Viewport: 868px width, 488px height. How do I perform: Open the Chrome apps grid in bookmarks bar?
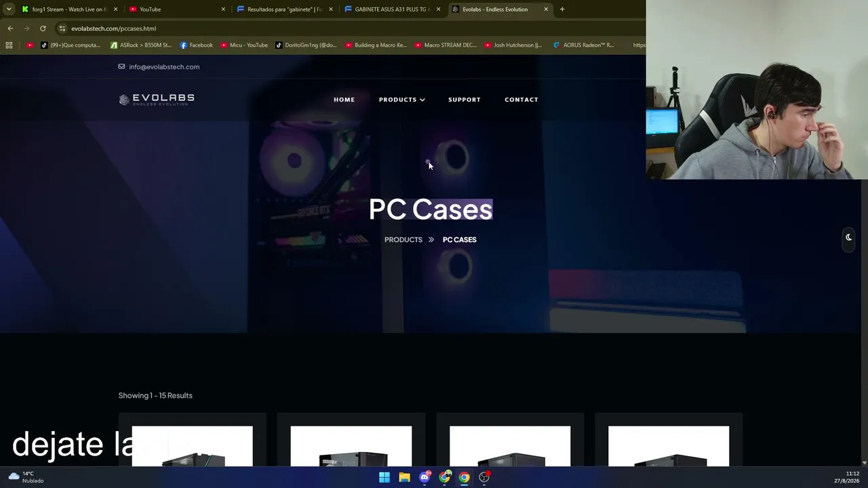(x=9, y=45)
